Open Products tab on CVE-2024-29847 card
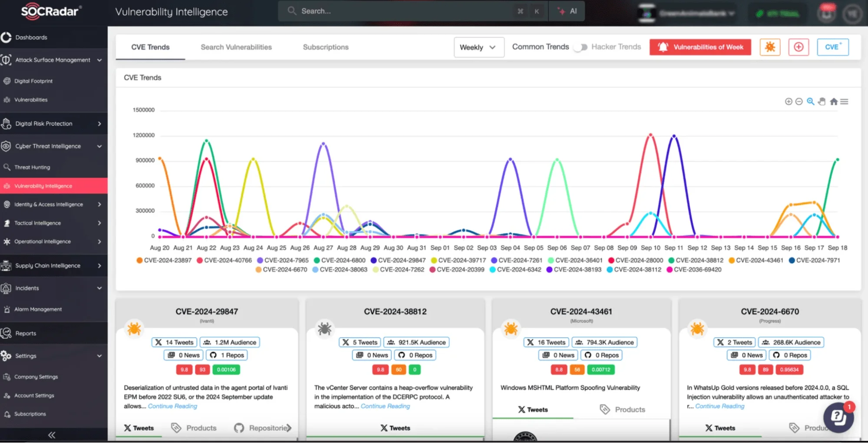Screen dimensions: 868x443 pyautogui.click(x=194, y=428)
